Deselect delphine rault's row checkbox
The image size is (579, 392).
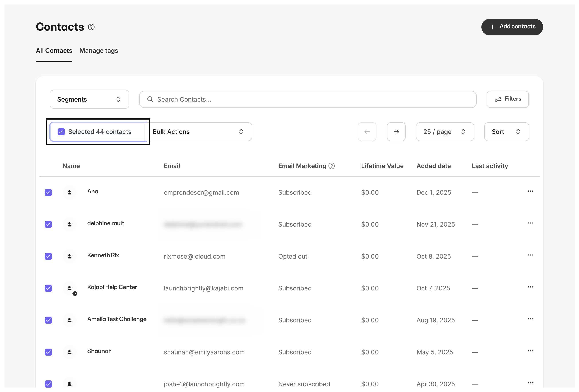click(x=48, y=224)
